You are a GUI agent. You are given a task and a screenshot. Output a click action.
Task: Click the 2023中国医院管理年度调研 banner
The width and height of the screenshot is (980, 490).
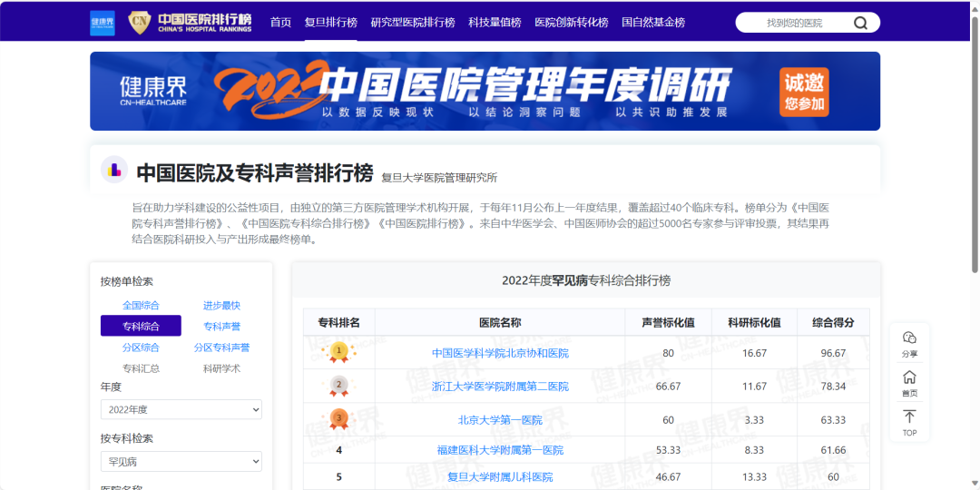pos(485,92)
